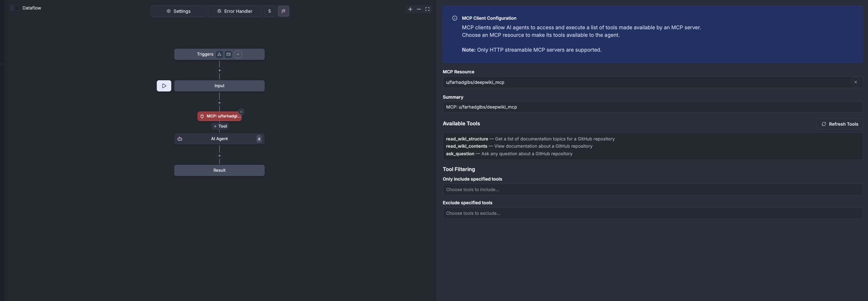Click the 'a' badge on the AI Agent node
Viewport: 868px width, 301px height.
(x=259, y=138)
